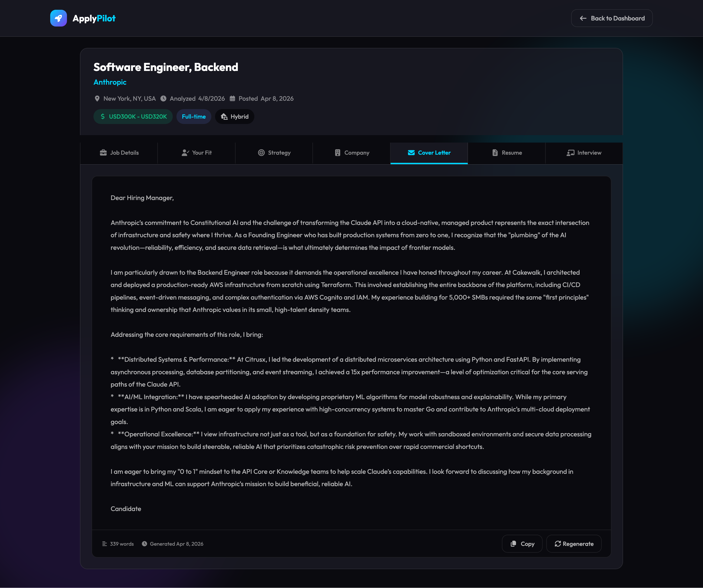Click the refresh arrows icon in Regenerate

(557, 544)
